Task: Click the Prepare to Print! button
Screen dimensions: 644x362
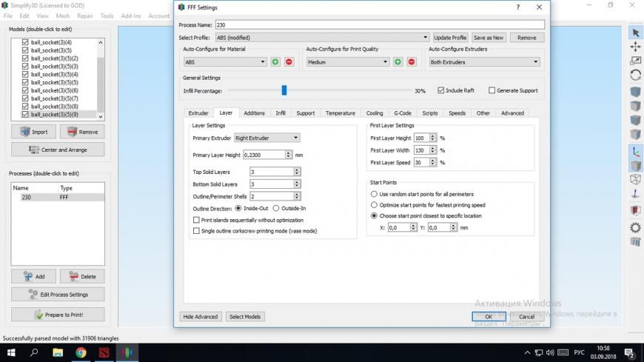Action: tap(58, 315)
